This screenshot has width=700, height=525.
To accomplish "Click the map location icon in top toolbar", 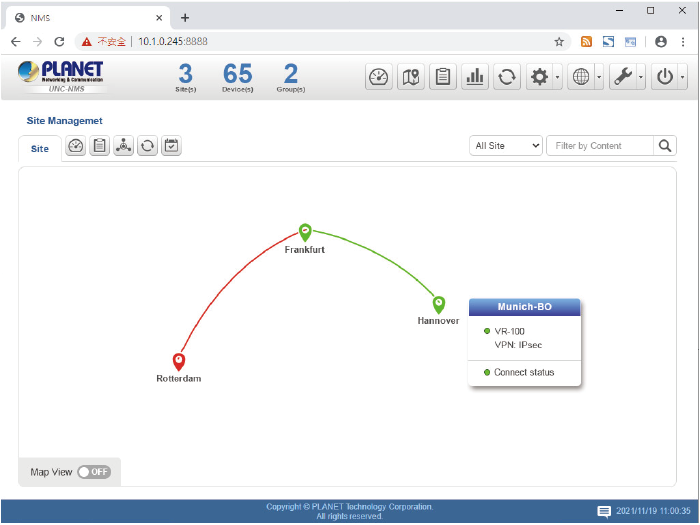I will coord(410,77).
